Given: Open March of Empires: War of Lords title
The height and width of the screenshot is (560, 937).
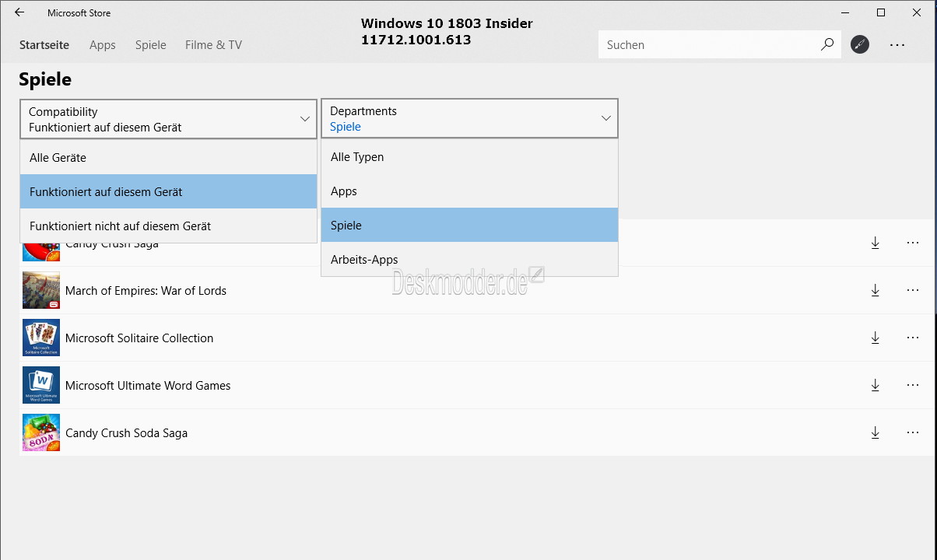Looking at the screenshot, I should [x=146, y=291].
